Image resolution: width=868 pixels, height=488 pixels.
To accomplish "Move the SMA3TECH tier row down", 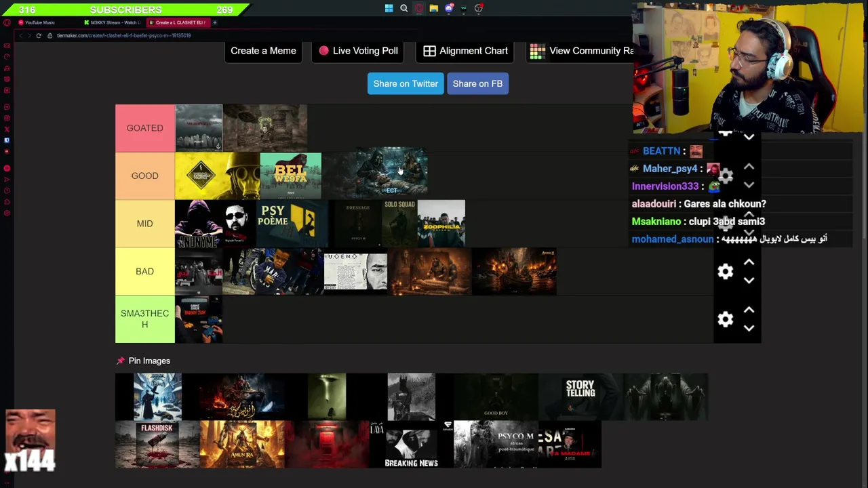I will [749, 328].
